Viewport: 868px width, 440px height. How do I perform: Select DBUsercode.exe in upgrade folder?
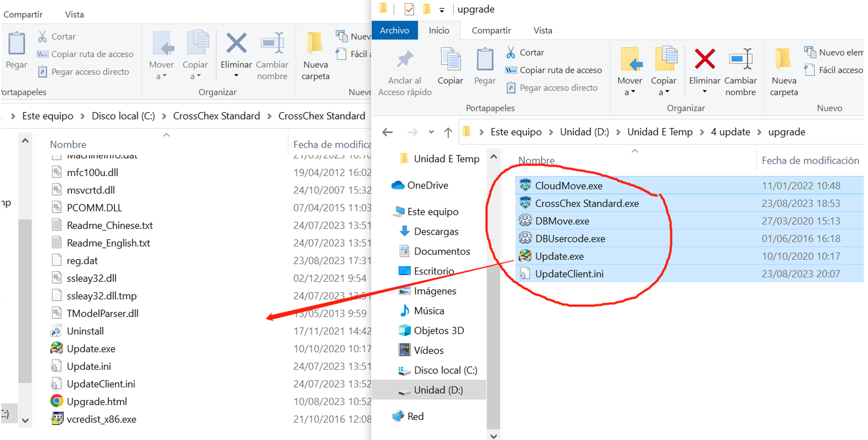[x=689, y=238]
